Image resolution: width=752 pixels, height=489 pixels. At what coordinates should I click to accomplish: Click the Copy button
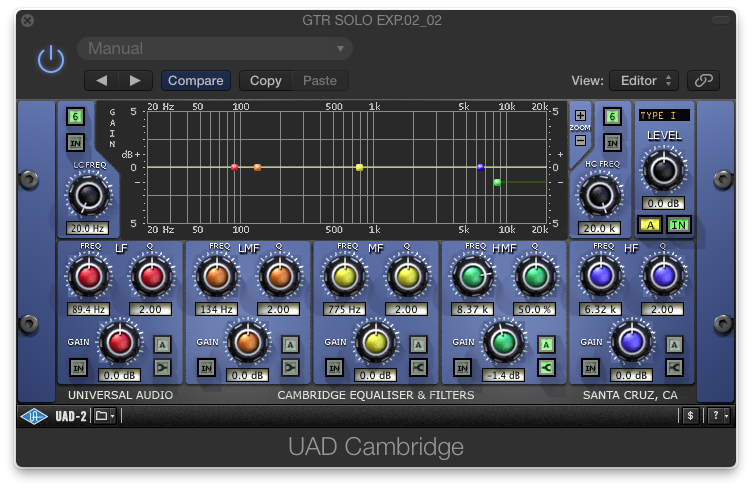click(266, 81)
